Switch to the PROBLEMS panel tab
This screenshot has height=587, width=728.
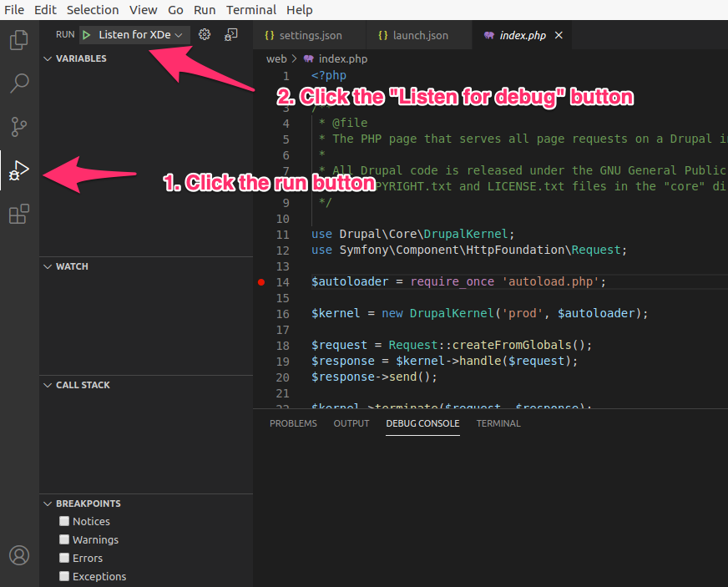pos(293,423)
